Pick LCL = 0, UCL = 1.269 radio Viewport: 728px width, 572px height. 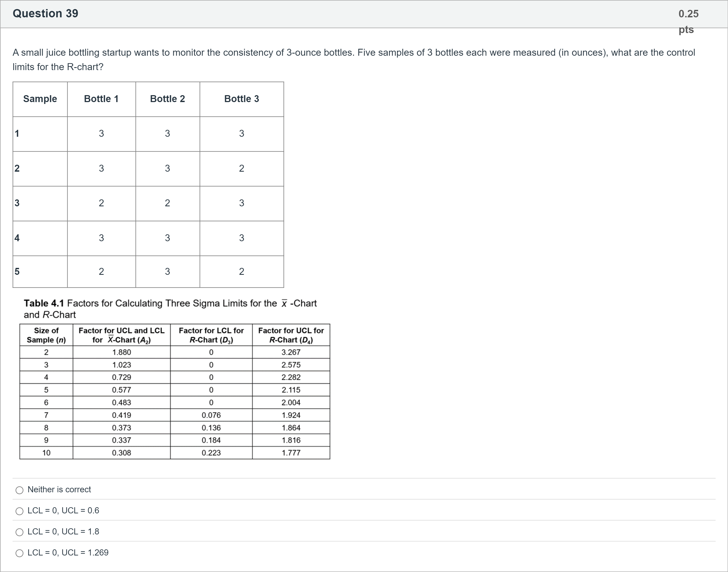point(20,553)
